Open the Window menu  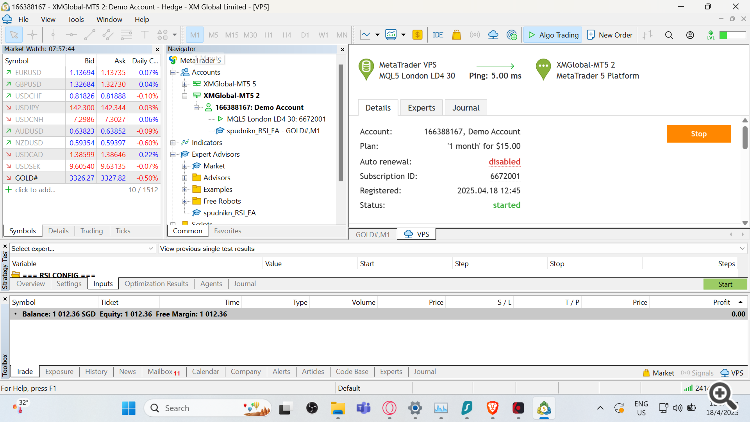[109, 20]
